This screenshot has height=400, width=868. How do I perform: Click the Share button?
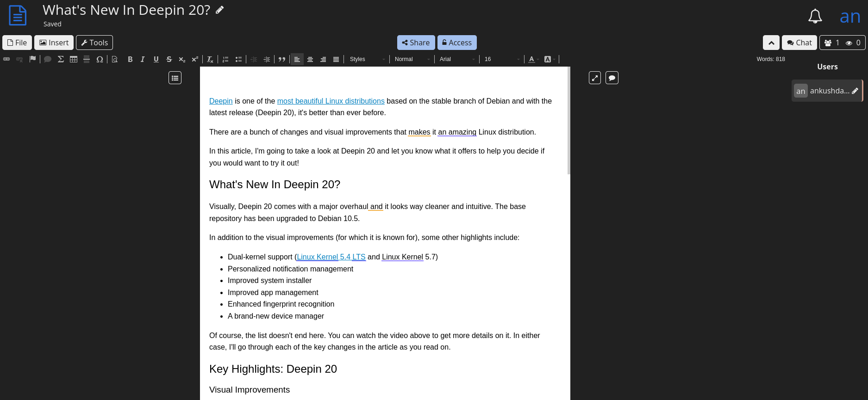tap(416, 43)
